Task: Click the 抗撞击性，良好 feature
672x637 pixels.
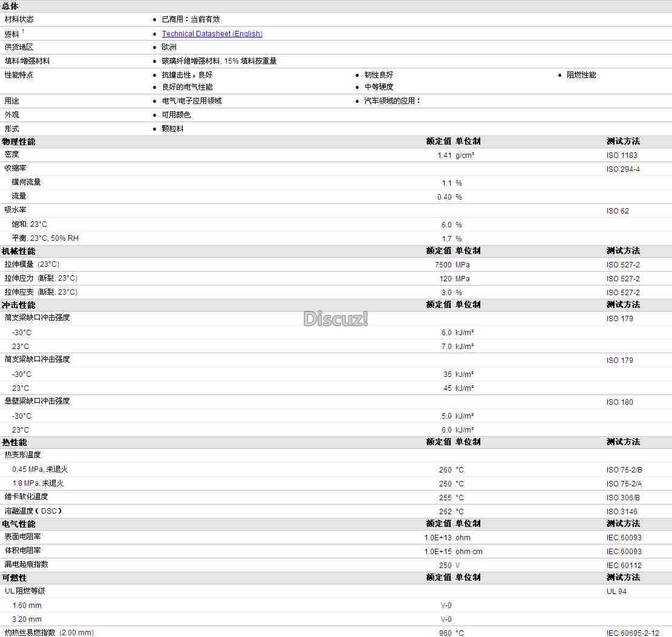Action: pyautogui.click(x=187, y=74)
